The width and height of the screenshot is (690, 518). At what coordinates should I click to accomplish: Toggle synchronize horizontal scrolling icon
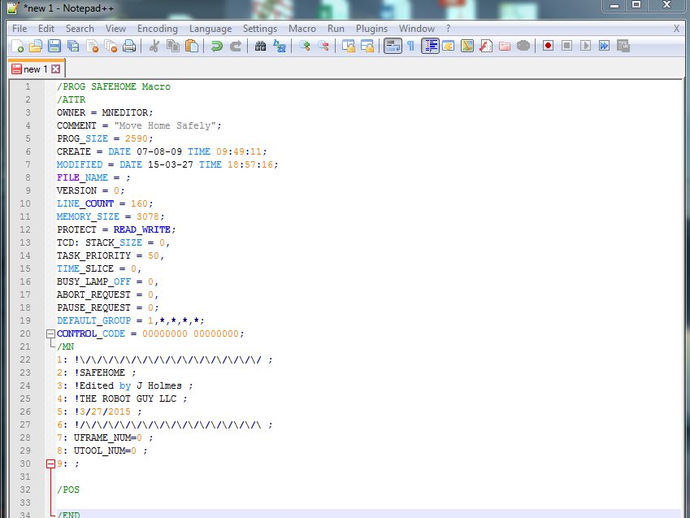(367, 46)
